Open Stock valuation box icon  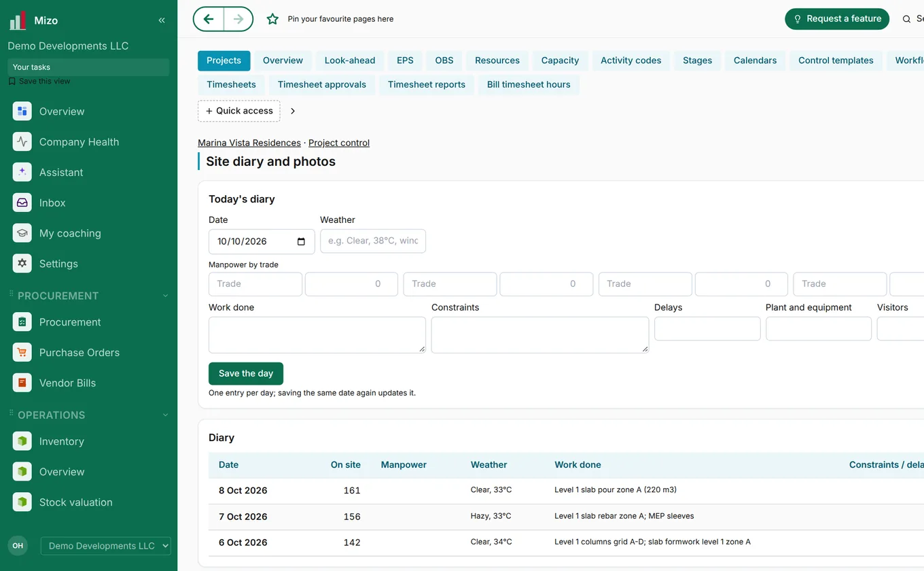[x=22, y=502]
